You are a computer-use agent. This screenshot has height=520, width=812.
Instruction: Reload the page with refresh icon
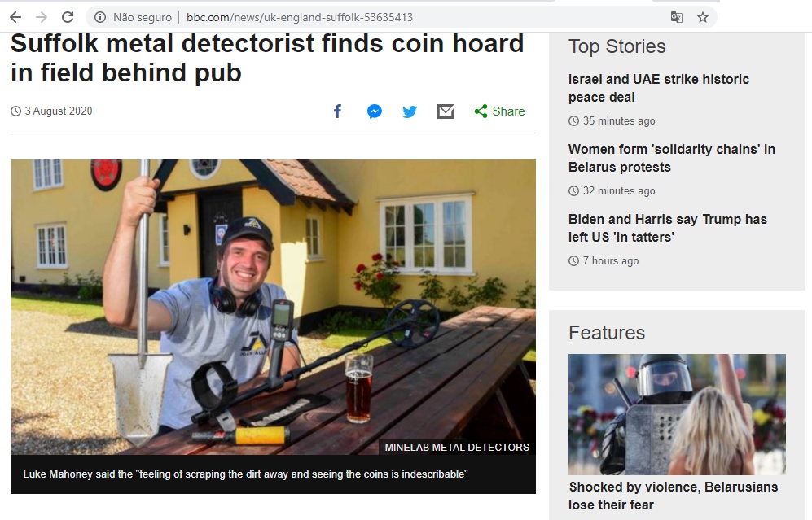pos(68,17)
